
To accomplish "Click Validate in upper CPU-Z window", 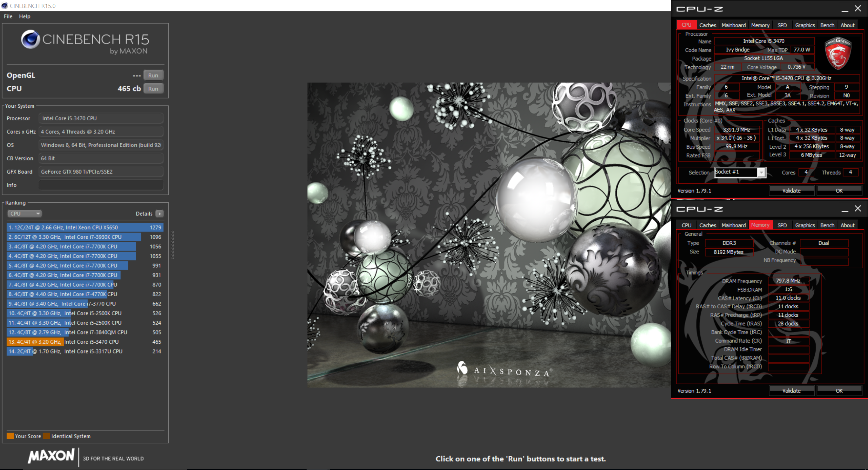I will coord(791,191).
